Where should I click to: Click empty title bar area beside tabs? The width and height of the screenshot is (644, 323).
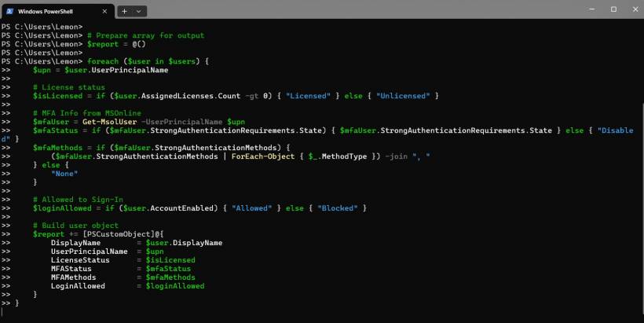pyautogui.click(x=353, y=9)
